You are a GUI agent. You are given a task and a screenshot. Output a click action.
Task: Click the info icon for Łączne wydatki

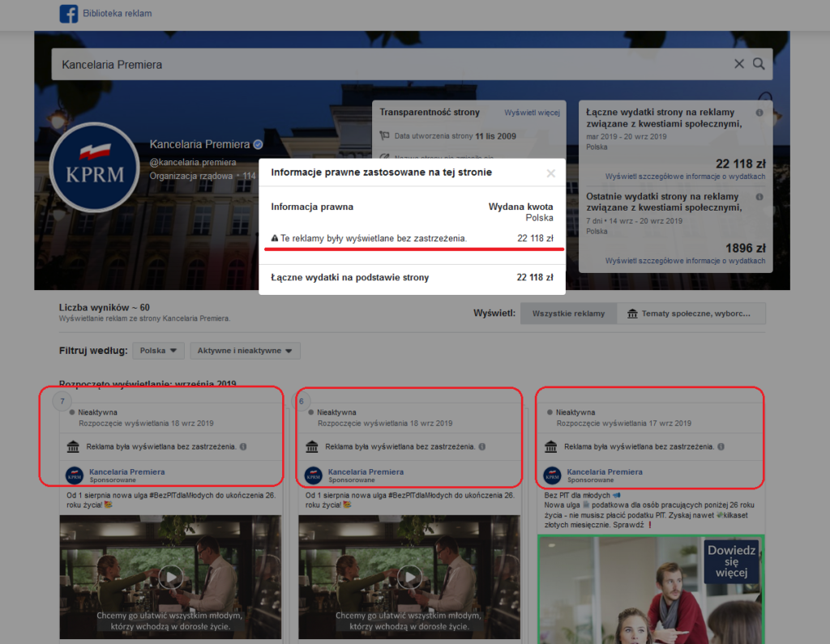pyautogui.click(x=759, y=113)
